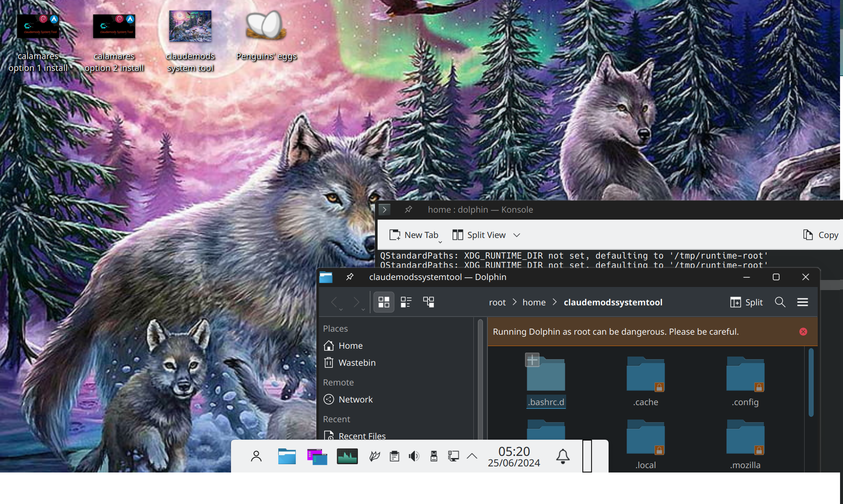
Task: Switch Dolphin to Details view mode
Action: (x=429, y=302)
